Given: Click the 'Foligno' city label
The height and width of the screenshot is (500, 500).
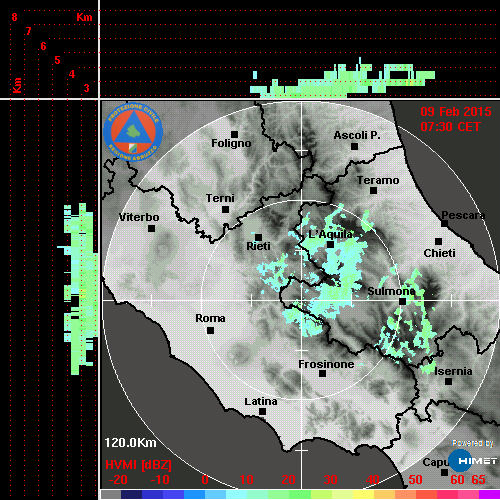Looking at the screenshot, I should pyautogui.click(x=231, y=143).
